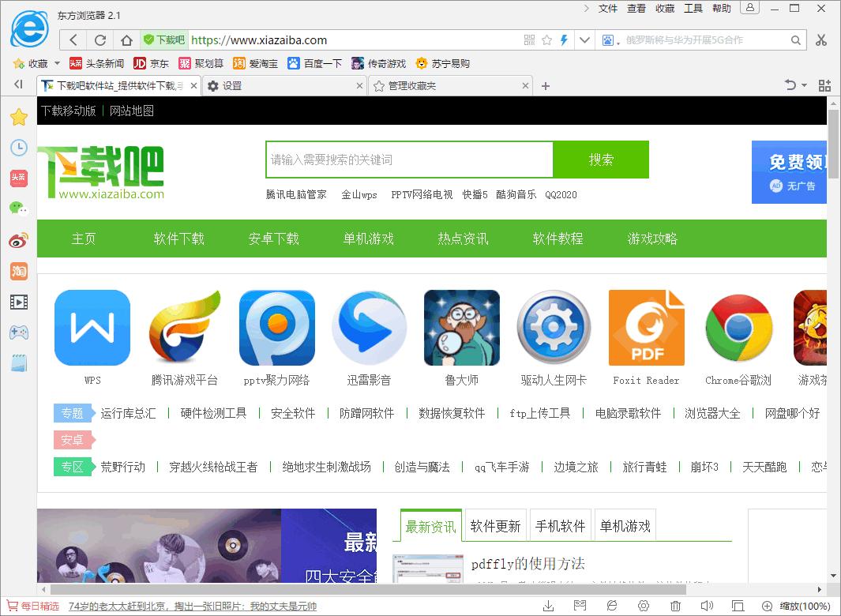Viewport: 841px width, 616px height.
Task: Expand the menu bar chevron before 文件
Action: point(586,8)
